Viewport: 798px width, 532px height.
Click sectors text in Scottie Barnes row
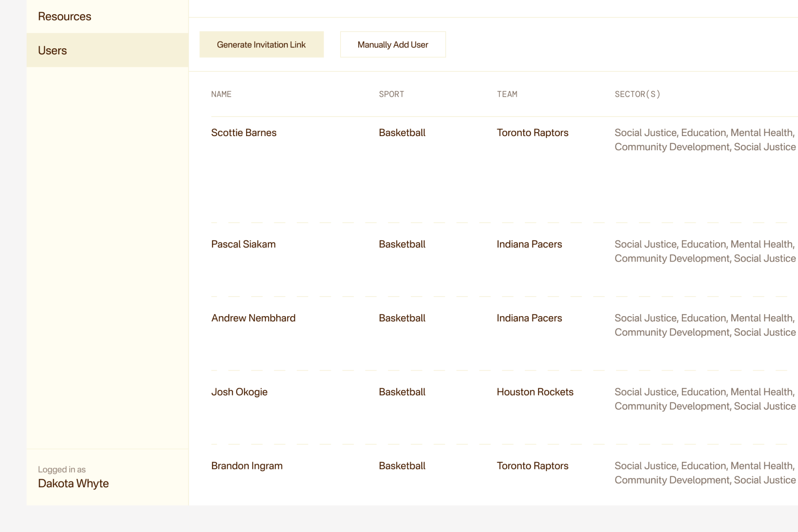point(705,140)
